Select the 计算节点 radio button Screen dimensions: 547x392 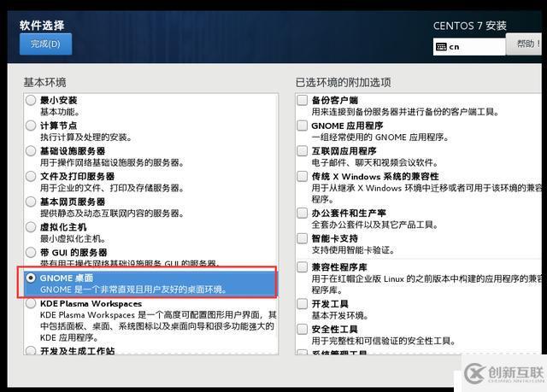click(31, 126)
